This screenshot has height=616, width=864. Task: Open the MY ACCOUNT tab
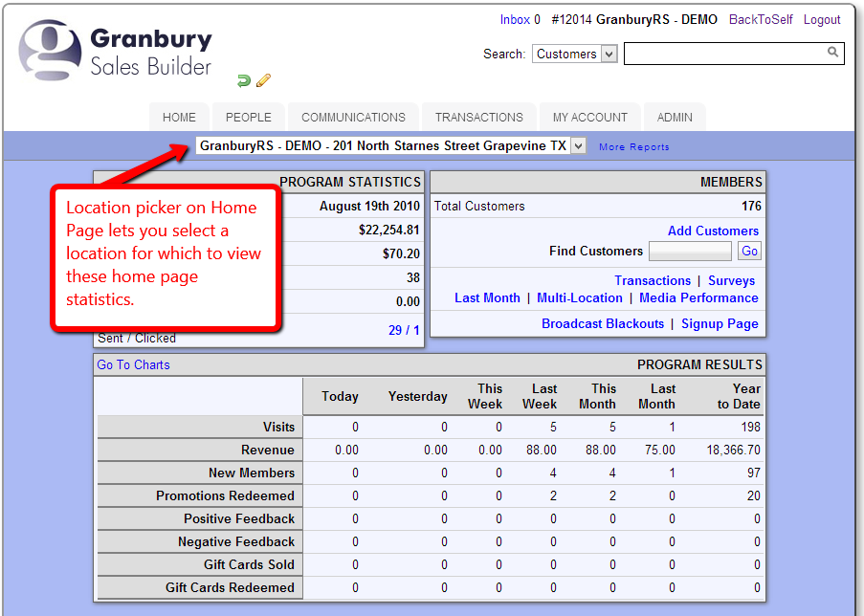590,118
